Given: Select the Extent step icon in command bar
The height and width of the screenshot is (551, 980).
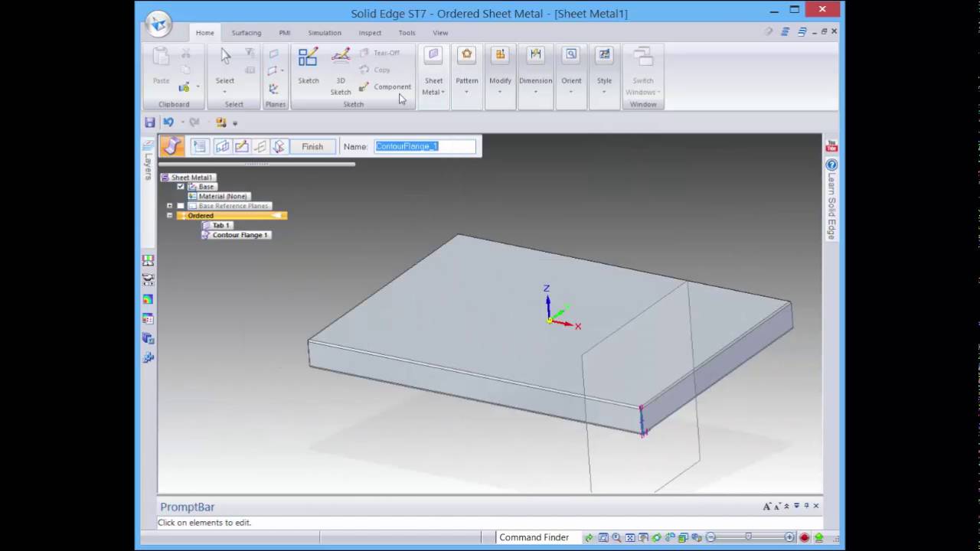Looking at the screenshot, I should (x=279, y=146).
